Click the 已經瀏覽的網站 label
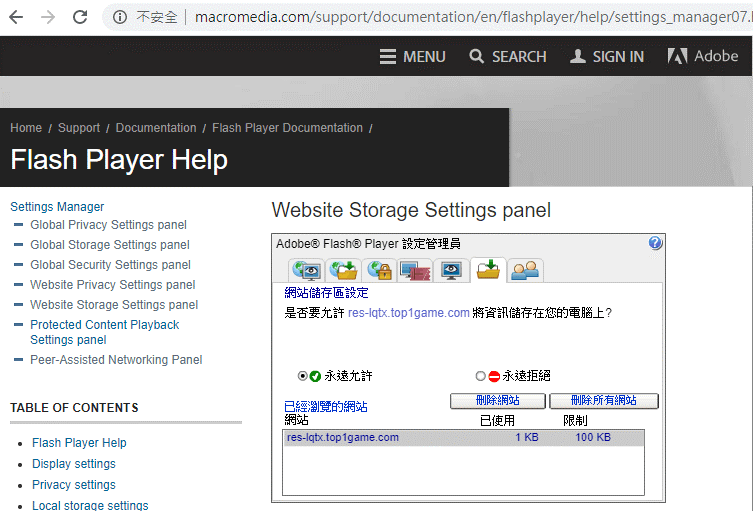 [326, 406]
